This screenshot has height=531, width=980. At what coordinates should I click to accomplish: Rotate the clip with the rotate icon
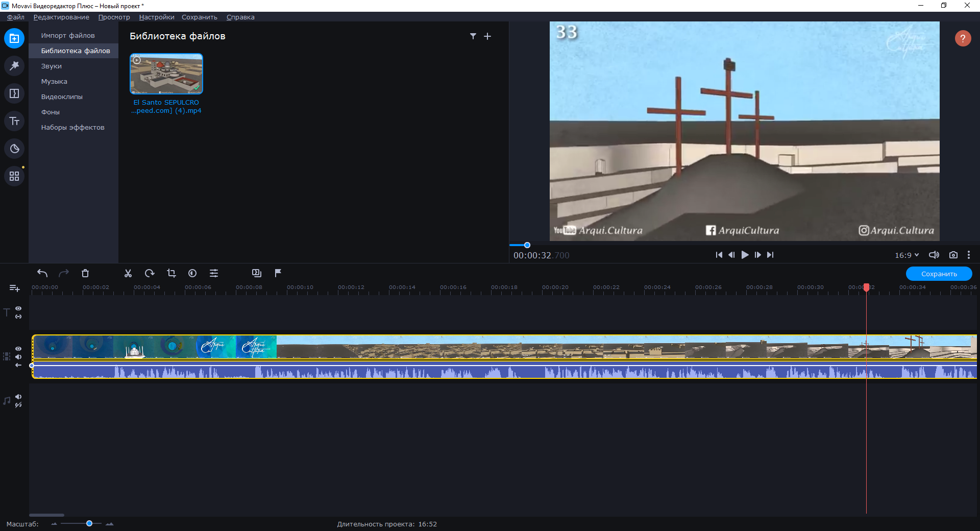coord(150,273)
